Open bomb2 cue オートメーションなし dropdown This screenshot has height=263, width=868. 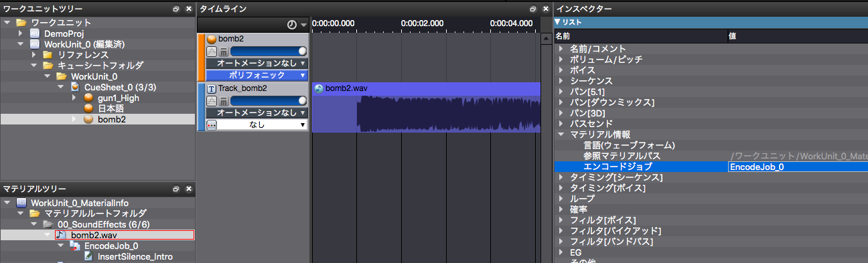click(257, 64)
